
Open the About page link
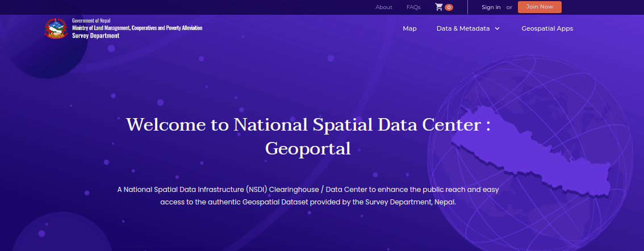383,7
